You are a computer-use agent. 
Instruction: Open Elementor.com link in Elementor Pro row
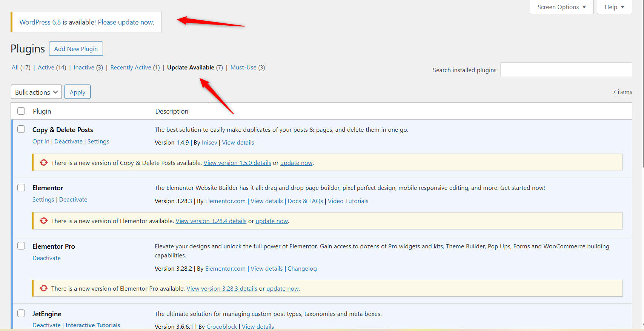(225, 269)
